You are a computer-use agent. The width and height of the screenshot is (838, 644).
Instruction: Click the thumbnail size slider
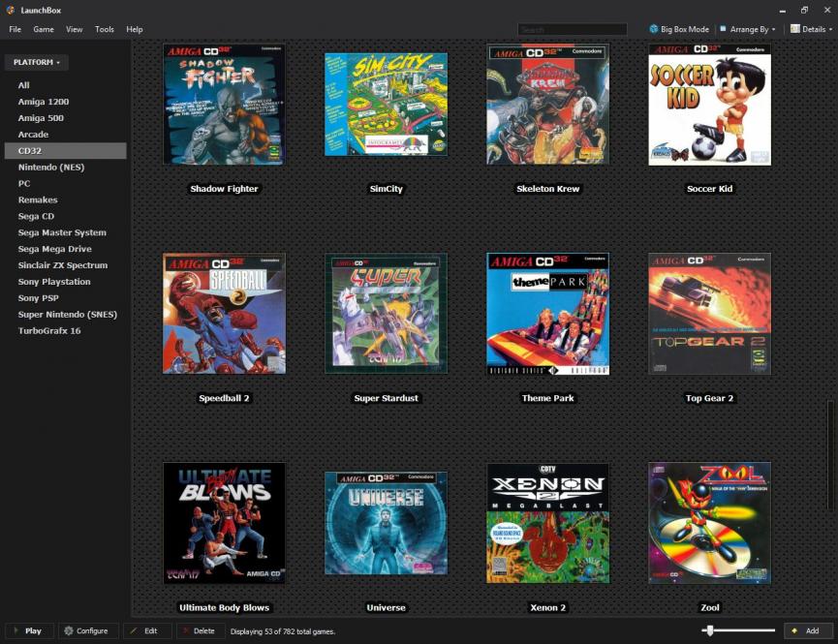coord(738,630)
